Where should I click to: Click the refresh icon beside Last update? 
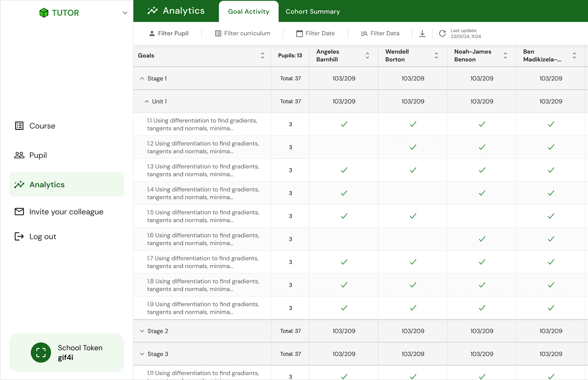click(x=442, y=33)
